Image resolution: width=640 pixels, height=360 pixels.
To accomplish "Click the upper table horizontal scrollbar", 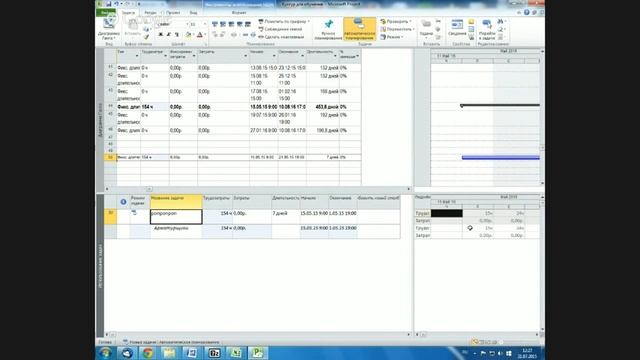I will pos(258,189).
